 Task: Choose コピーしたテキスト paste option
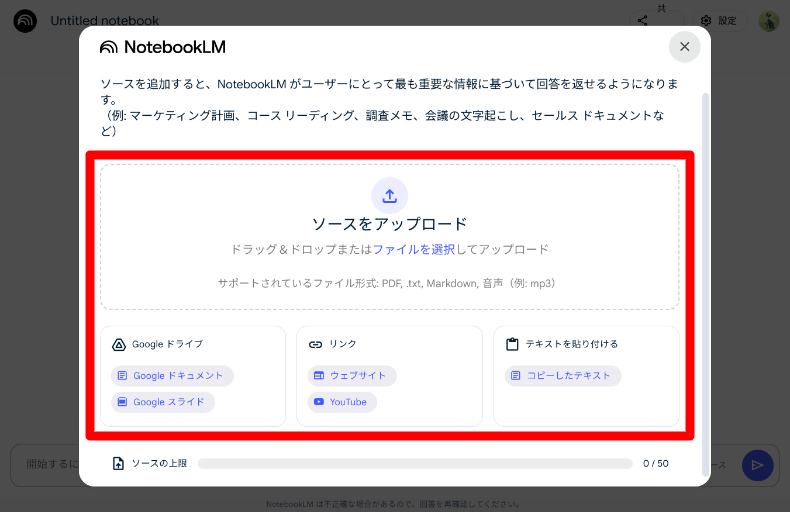(x=563, y=376)
